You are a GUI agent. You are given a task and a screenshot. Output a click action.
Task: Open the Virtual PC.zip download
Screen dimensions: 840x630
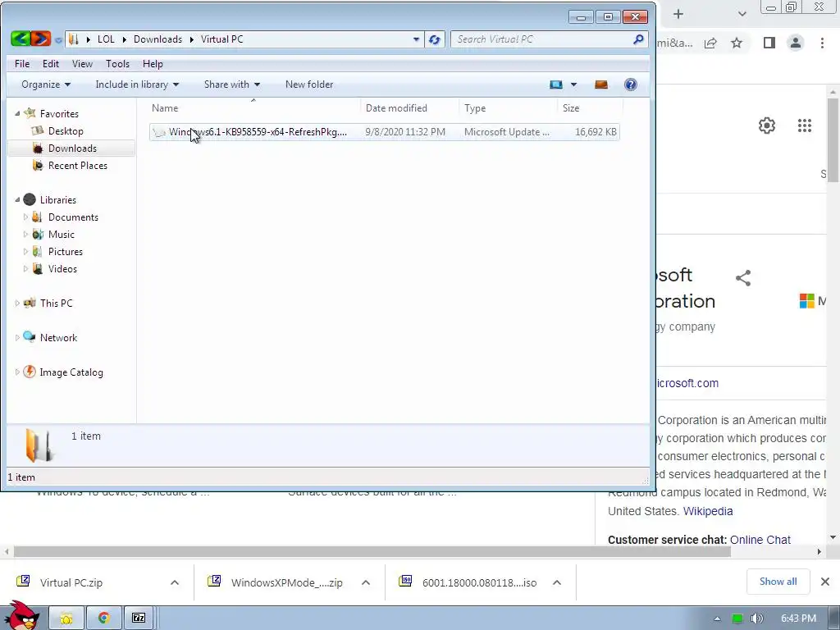[71, 582]
